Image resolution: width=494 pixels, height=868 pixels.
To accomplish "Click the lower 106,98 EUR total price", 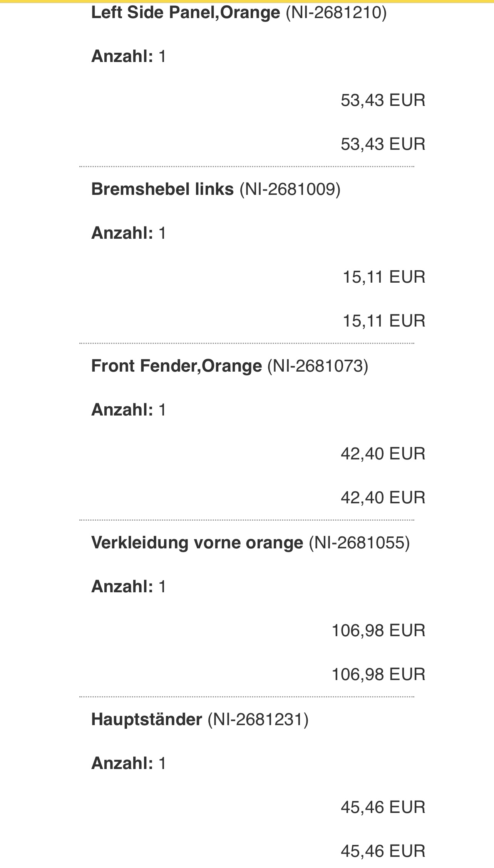I will tap(378, 674).
